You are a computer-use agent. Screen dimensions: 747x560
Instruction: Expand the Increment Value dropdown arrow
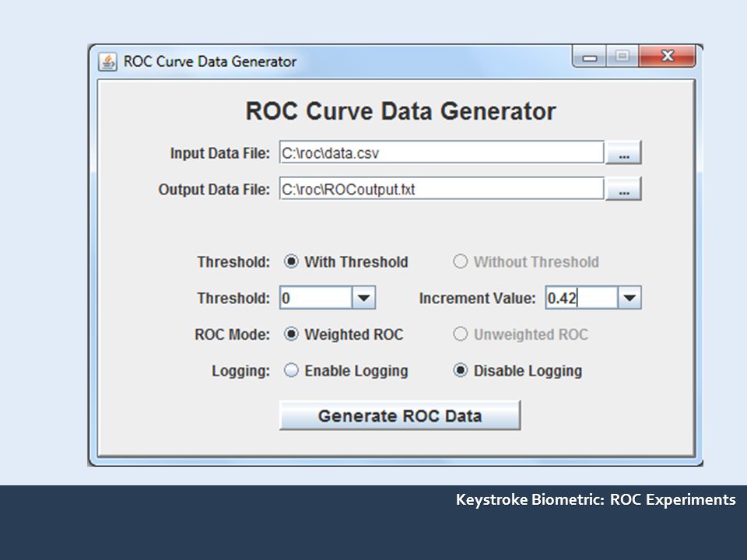(x=630, y=298)
